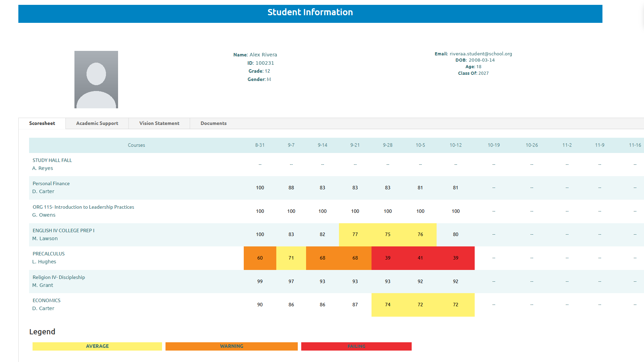Image resolution: width=644 pixels, height=362 pixels.
Task: Click Precalculus score 60 for 8-31
Action: pos(260,258)
